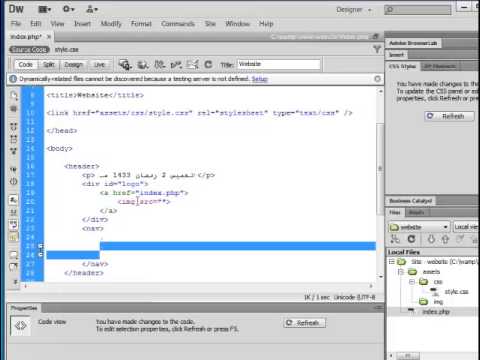
Task: Open the Properties panel options menu
Action: click(379, 307)
